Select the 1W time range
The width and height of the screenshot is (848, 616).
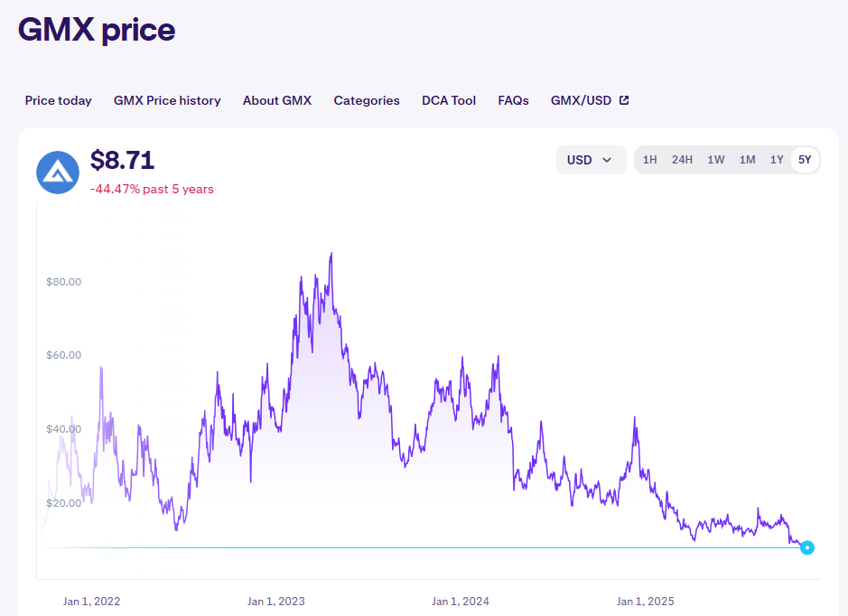[x=715, y=160]
